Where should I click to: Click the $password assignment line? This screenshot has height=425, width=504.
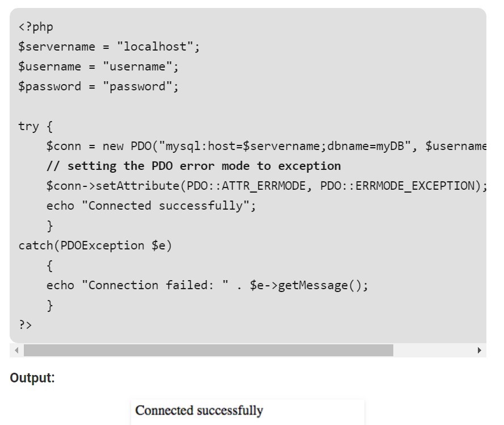click(98, 86)
